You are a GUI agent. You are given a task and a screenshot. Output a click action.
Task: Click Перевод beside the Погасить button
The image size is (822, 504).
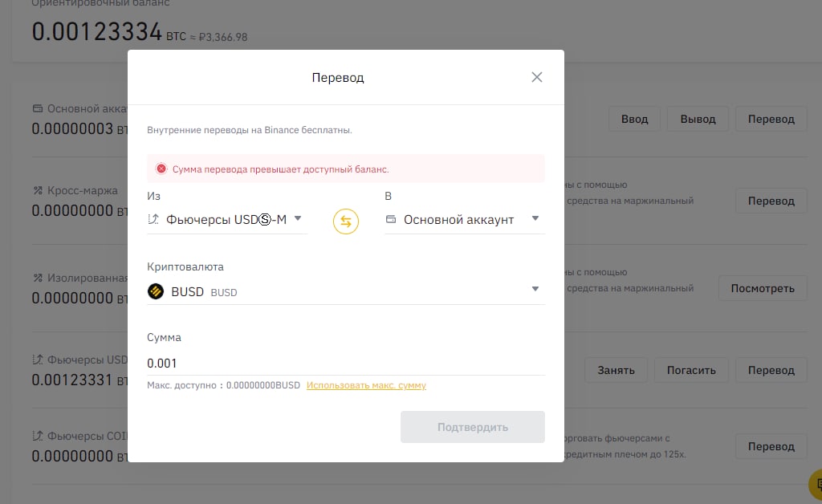click(x=771, y=370)
